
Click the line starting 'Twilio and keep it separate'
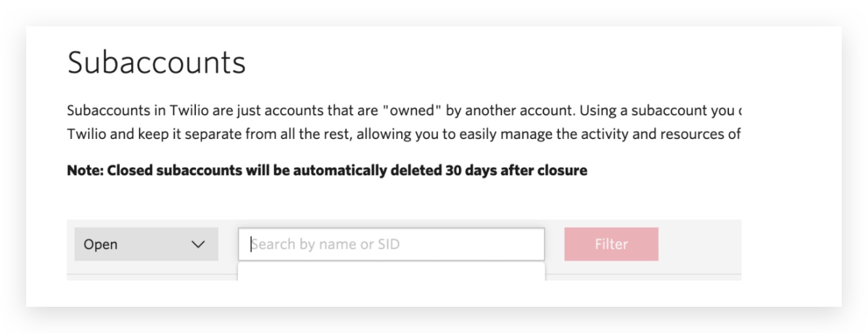pyautogui.click(x=404, y=134)
